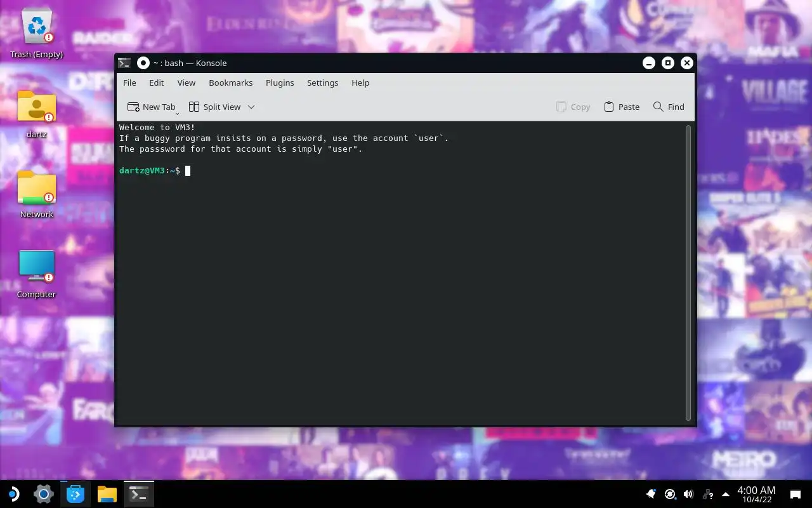This screenshot has height=508, width=812.
Task: Click the line about a buggy program password
Action: pos(284,138)
